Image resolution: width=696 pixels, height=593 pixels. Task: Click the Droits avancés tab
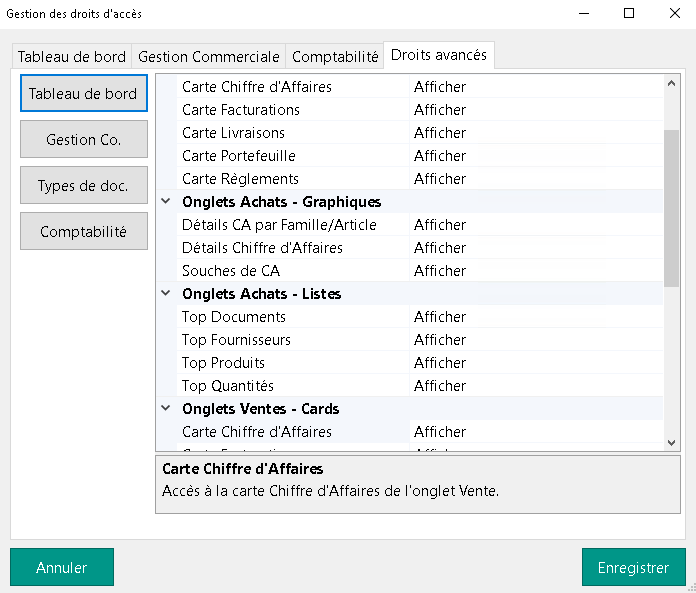pyautogui.click(x=439, y=56)
